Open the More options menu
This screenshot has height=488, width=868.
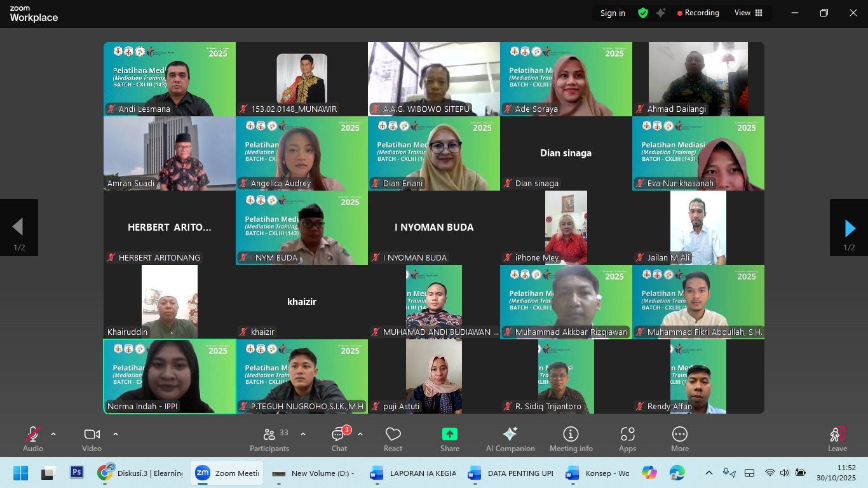point(680,439)
